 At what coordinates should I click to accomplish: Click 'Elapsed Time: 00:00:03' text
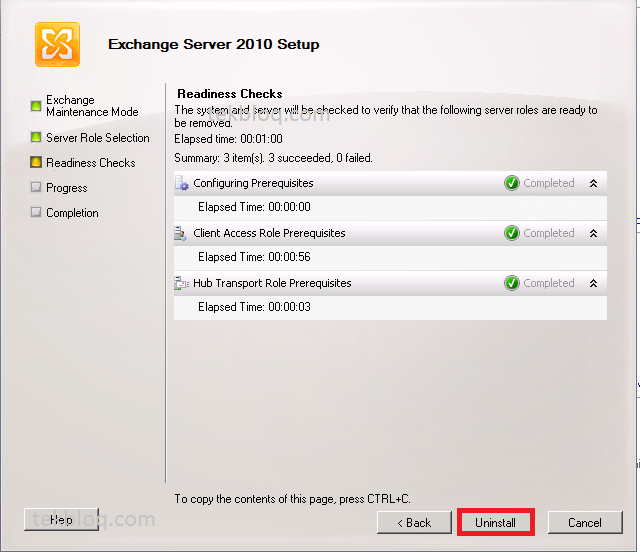pyautogui.click(x=254, y=307)
